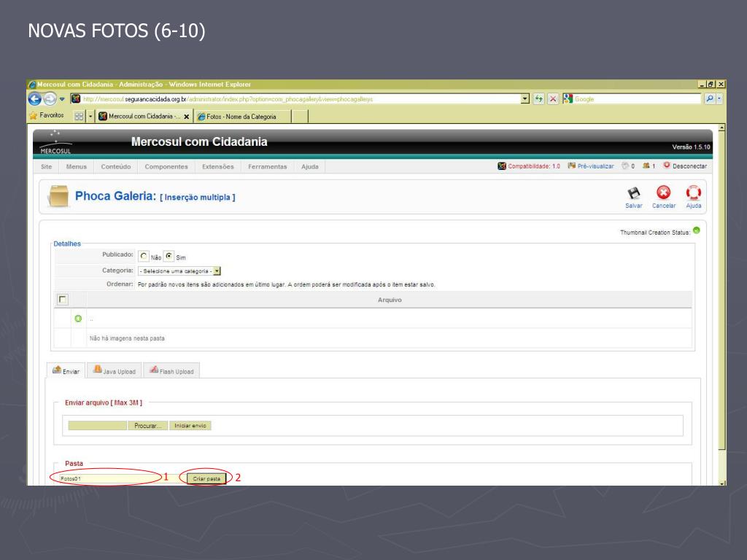Click the Stop loading X icon
747x560 pixels.
point(553,99)
